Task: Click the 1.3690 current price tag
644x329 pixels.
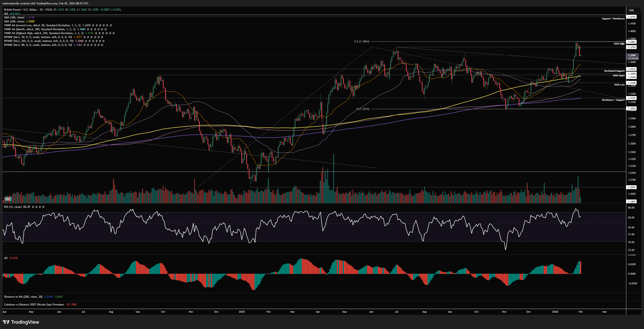Action: point(632,55)
